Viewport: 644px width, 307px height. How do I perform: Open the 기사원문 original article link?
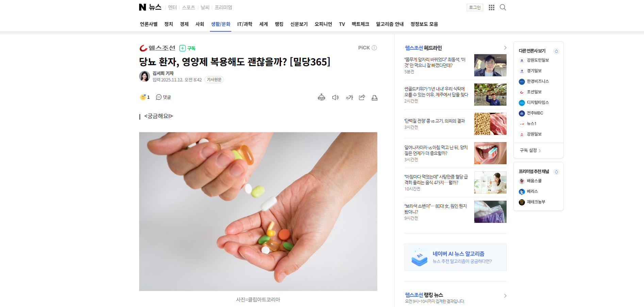[214, 80]
